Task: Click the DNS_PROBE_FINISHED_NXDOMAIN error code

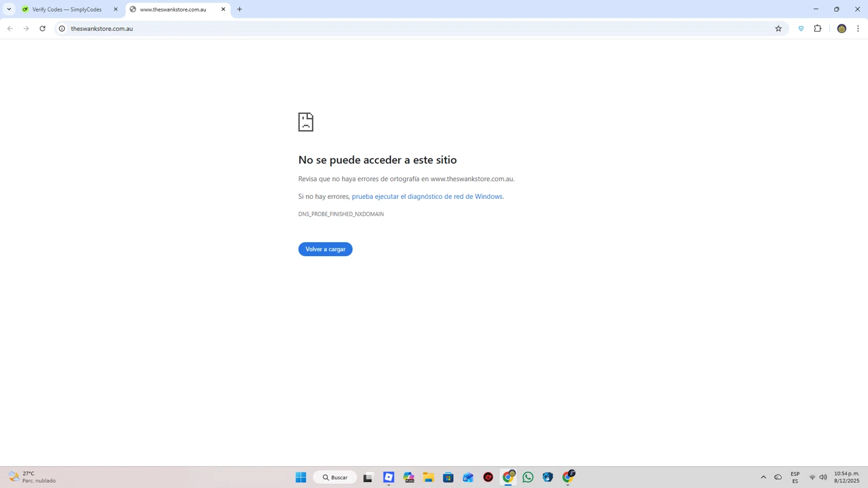Action: tap(341, 214)
